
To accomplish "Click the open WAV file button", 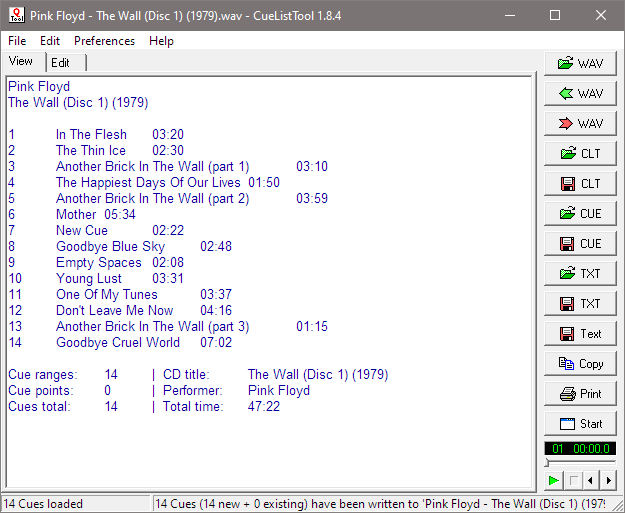I will pyautogui.click(x=580, y=64).
